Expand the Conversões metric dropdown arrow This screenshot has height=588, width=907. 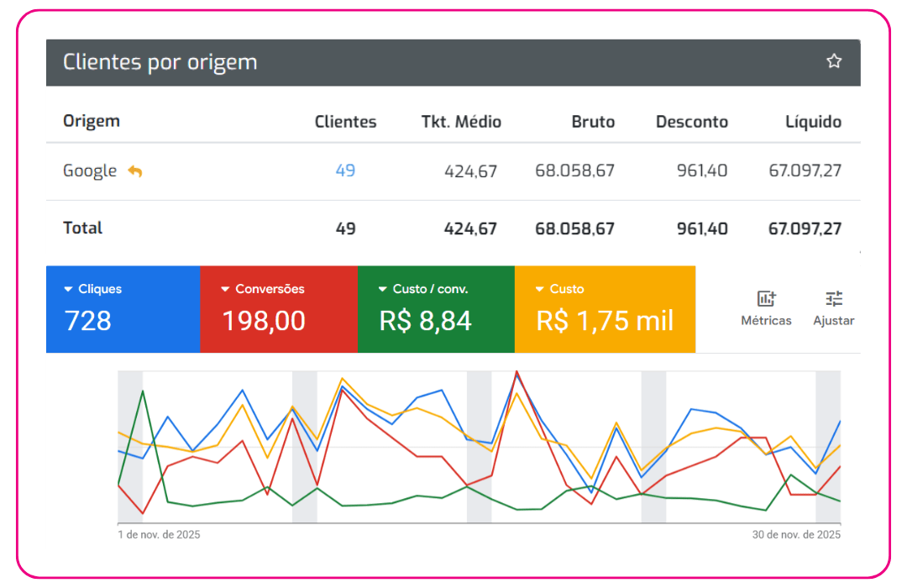tap(225, 289)
